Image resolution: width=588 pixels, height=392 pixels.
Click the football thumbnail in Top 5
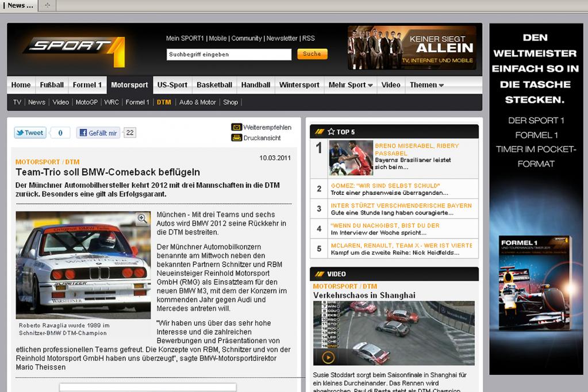click(351, 158)
